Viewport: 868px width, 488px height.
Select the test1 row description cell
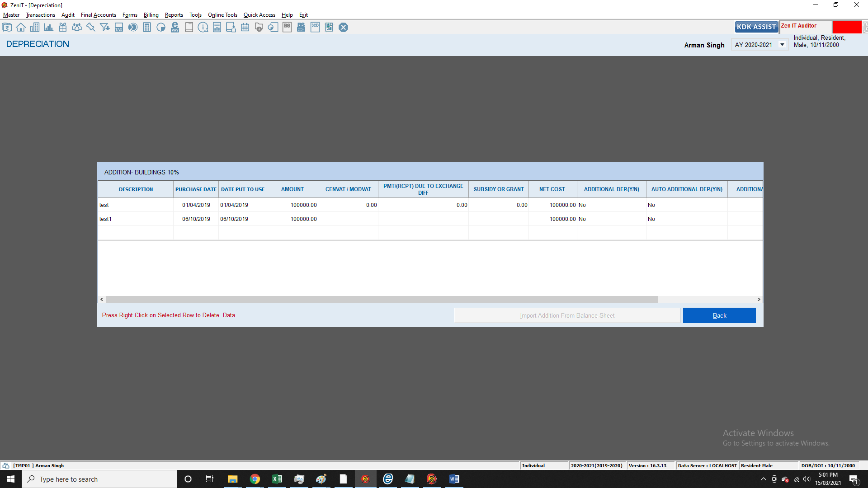135,219
